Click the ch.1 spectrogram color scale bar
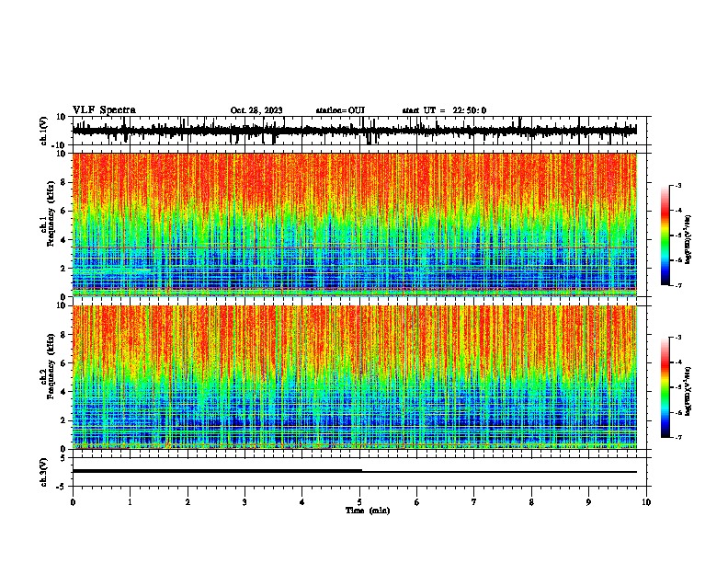 [665, 236]
